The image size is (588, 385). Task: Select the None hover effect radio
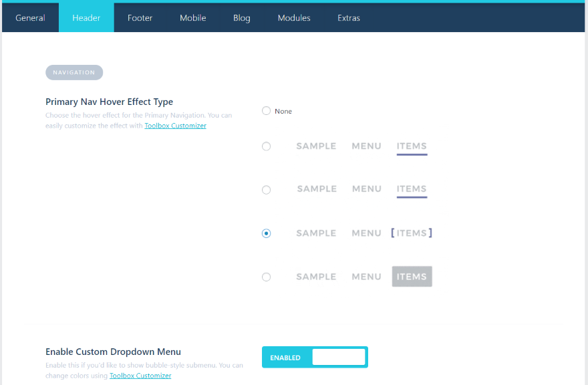[x=266, y=111]
